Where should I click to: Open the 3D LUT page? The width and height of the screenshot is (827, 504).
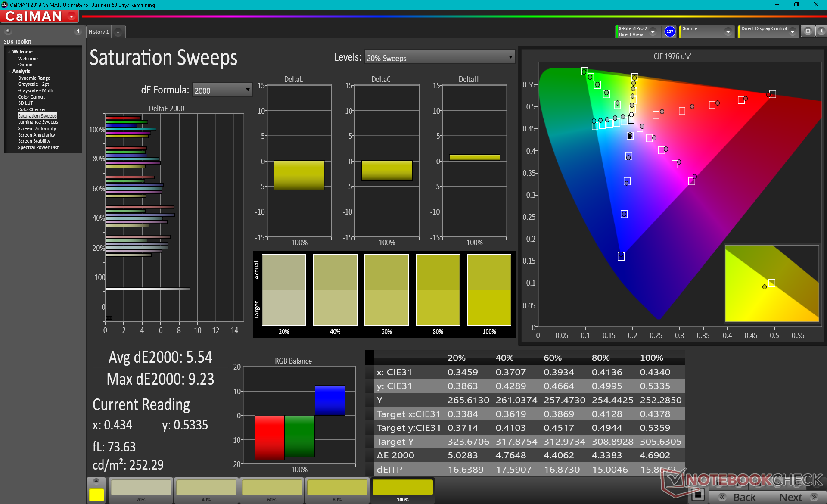25,103
